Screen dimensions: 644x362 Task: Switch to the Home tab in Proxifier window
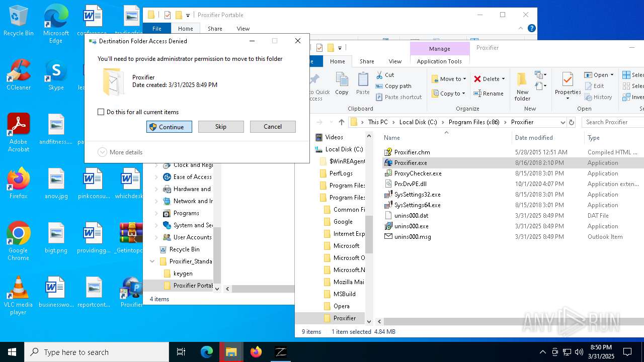pyautogui.click(x=338, y=61)
